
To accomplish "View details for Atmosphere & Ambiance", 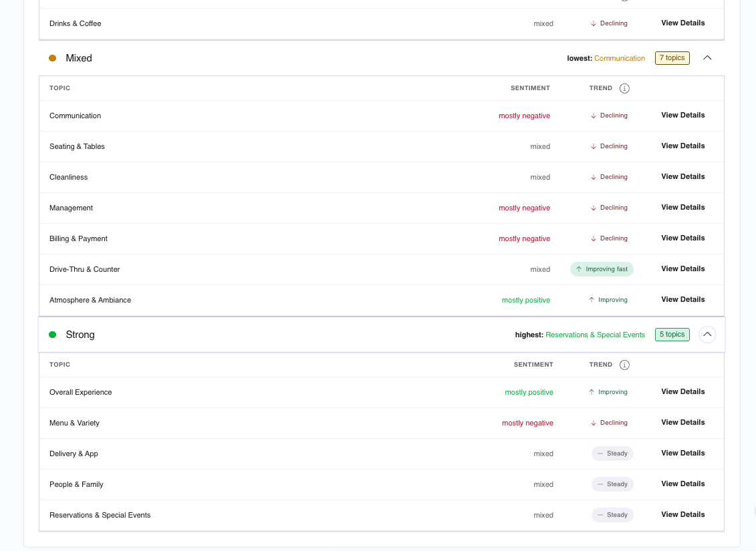I will [682, 300].
